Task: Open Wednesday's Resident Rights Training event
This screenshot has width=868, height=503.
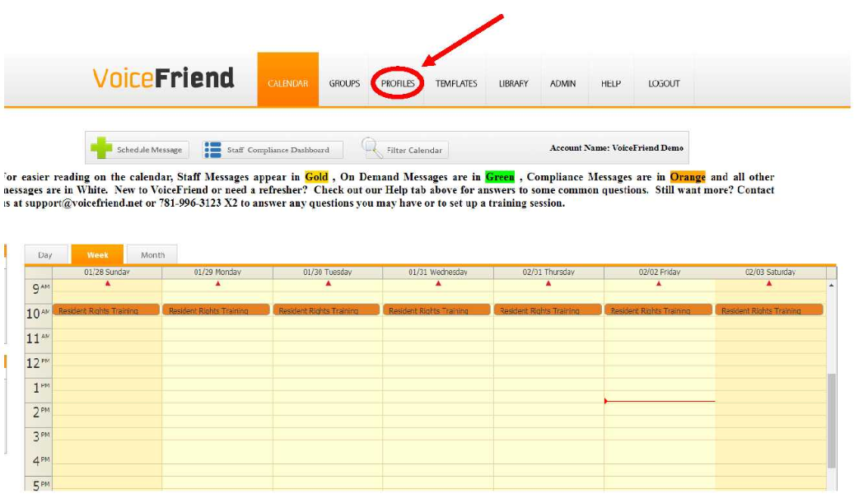Action: 436,310
